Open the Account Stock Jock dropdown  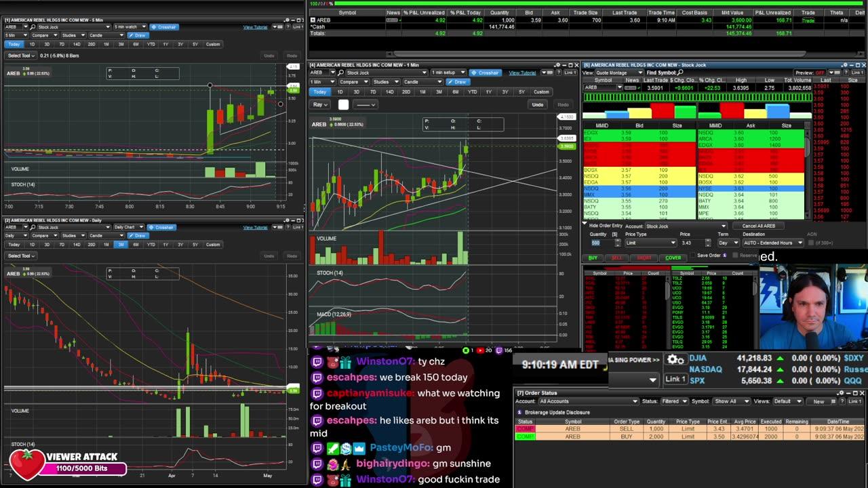(685, 226)
